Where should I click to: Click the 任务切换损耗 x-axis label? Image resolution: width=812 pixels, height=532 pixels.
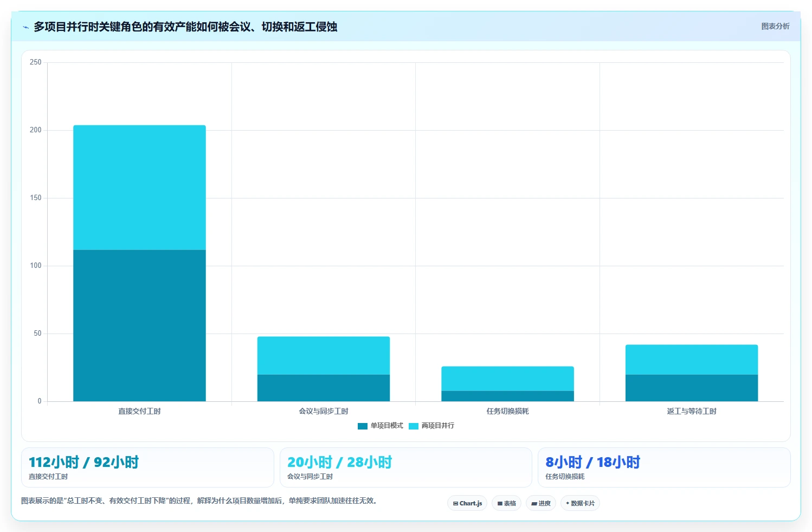[x=507, y=411]
